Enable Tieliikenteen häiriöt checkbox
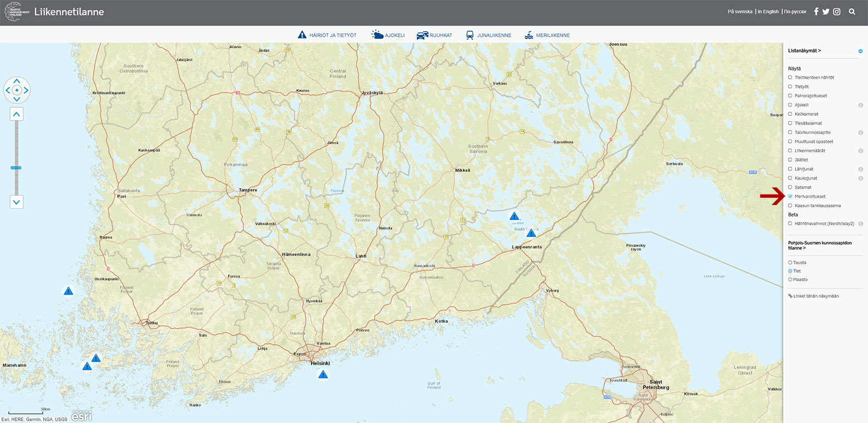Screen dimensions: 868x423 (x=790, y=77)
